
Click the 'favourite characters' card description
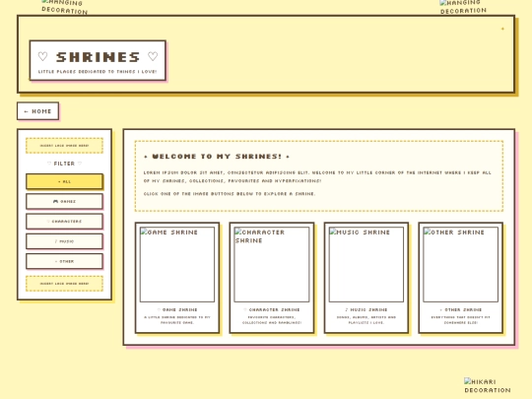pyautogui.click(x=272, y=320)
